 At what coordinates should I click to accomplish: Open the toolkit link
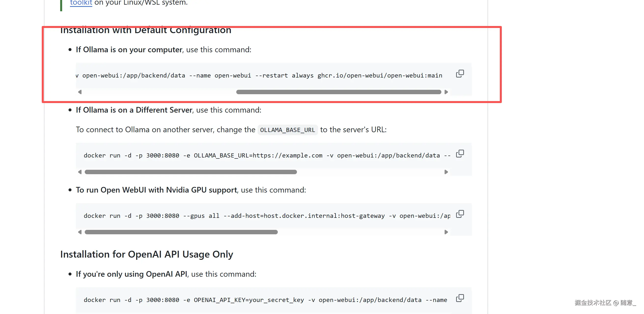click(x=81, y=3)
